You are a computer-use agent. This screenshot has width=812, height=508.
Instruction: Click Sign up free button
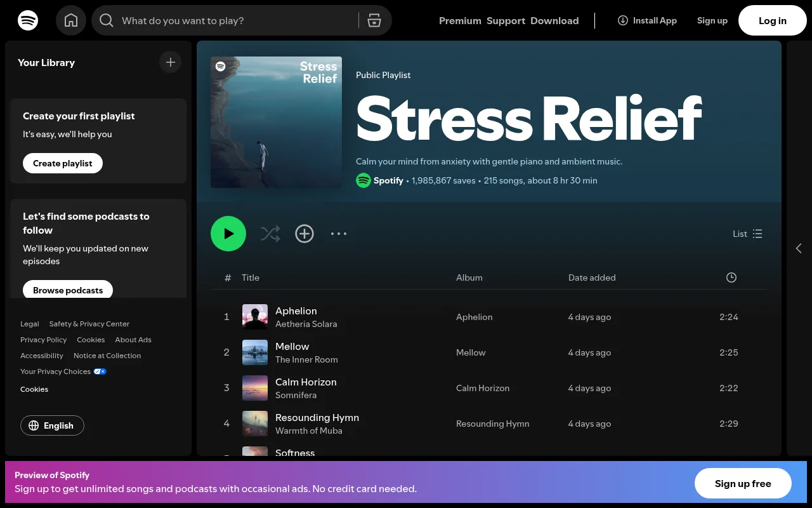[x=743, y=484]
